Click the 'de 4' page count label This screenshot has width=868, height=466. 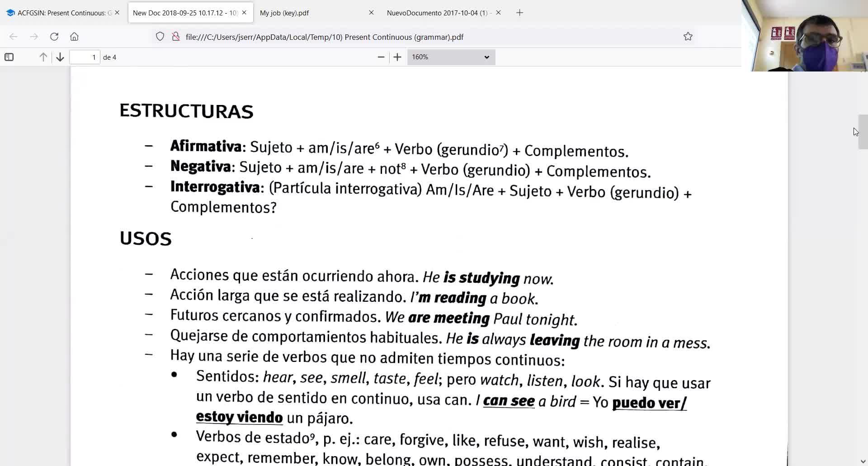tap(110, 57)
